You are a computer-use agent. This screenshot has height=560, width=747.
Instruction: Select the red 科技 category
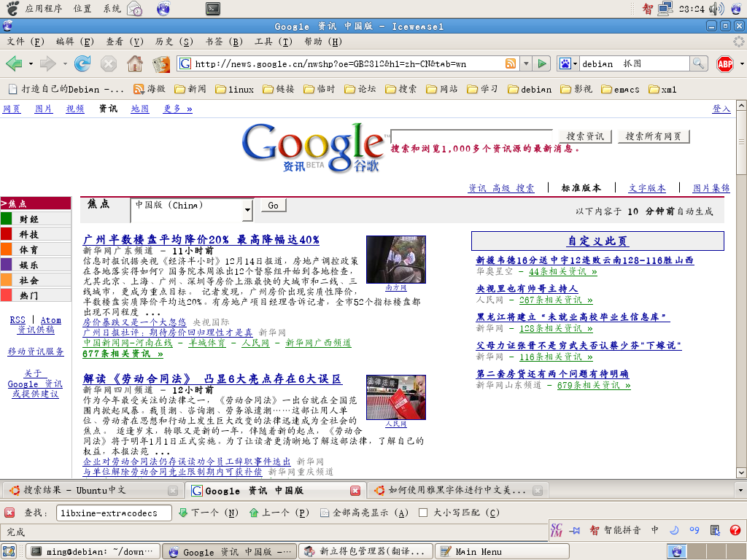pyautogui.click(x=36, y=234)
